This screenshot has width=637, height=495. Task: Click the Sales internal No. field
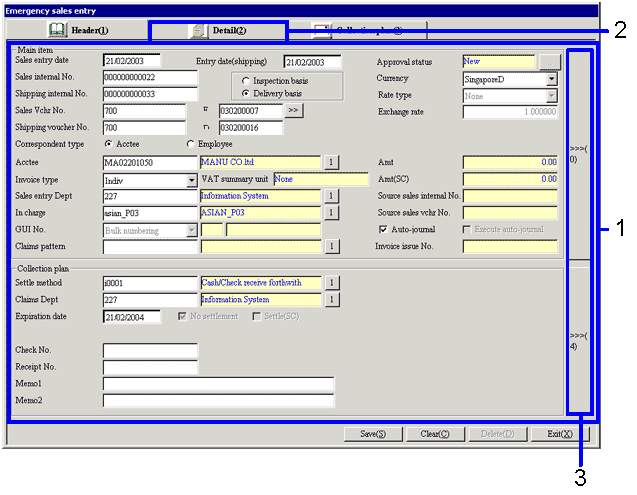pyautogui.click(x=150, y=77)
